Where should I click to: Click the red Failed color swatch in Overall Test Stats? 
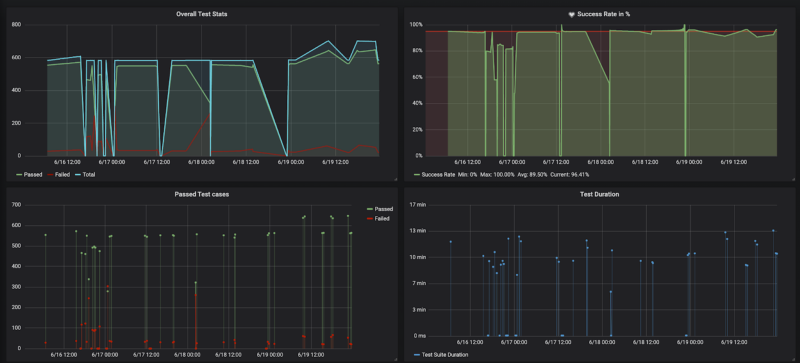(51, 175)
